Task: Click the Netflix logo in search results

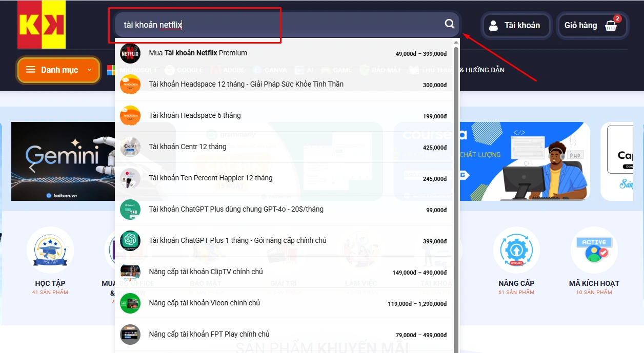Action: point(130,53)
